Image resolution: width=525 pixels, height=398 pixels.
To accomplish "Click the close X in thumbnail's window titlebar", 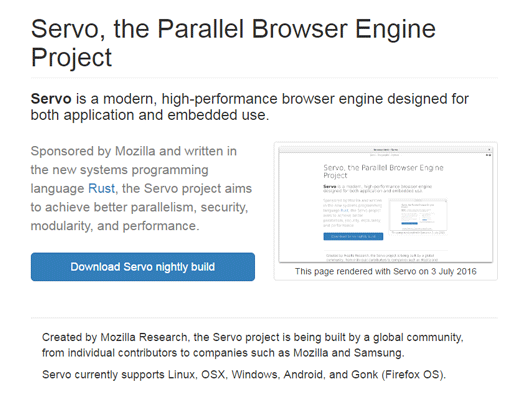I will point(489,149).
